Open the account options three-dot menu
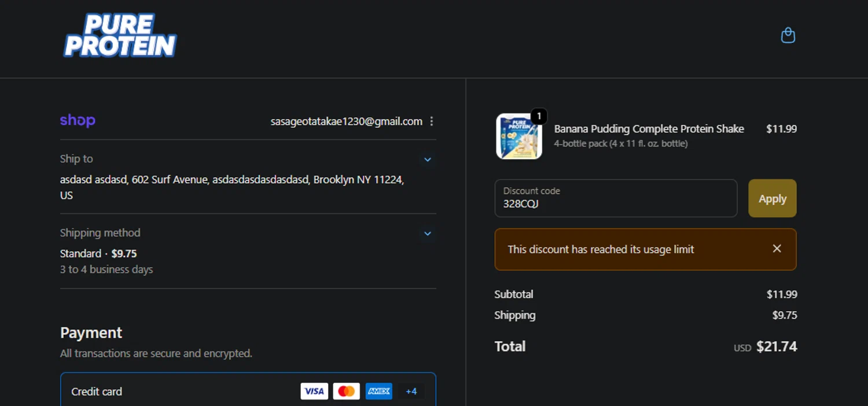 [x=432, y=121]
